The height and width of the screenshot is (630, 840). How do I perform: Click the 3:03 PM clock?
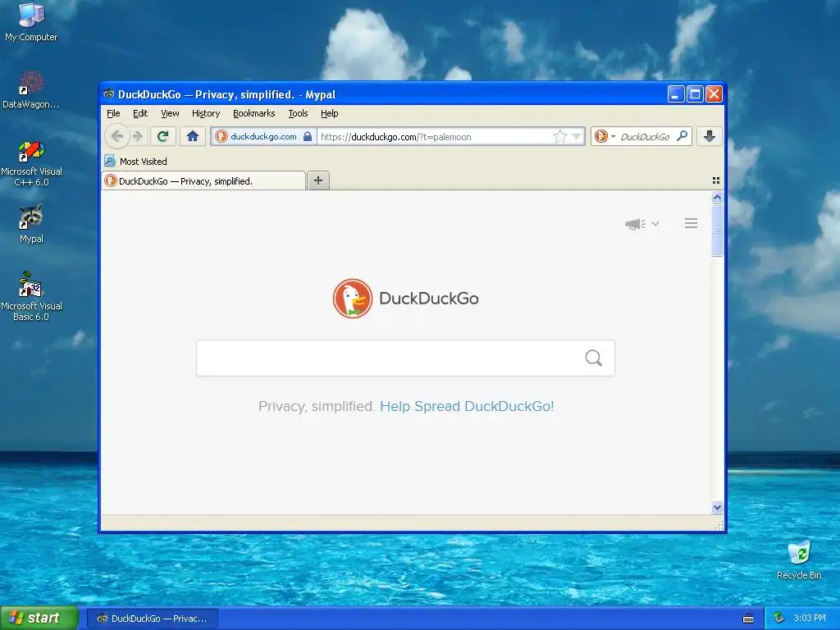point(810,619)
